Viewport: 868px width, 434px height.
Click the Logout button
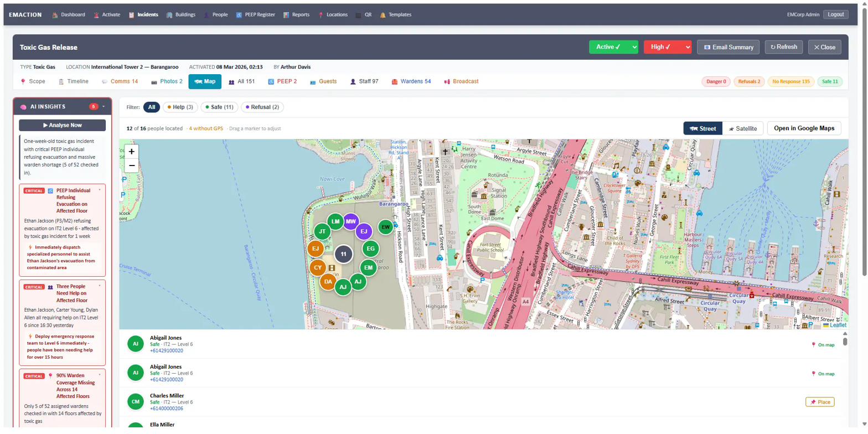pyautogui.click(x=835, y=15)
